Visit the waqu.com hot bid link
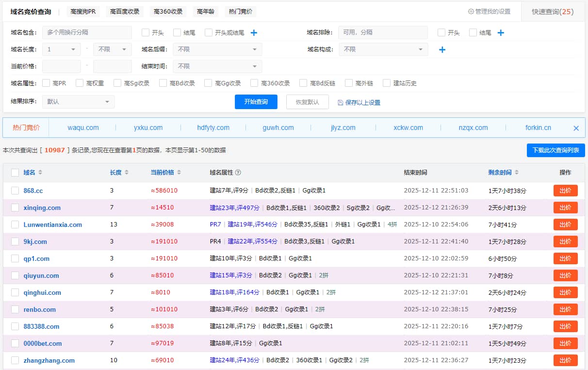 [x=82, y=128]
